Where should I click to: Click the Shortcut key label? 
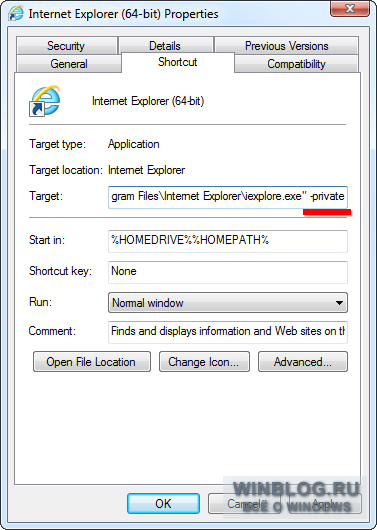(x=60, y=271)
